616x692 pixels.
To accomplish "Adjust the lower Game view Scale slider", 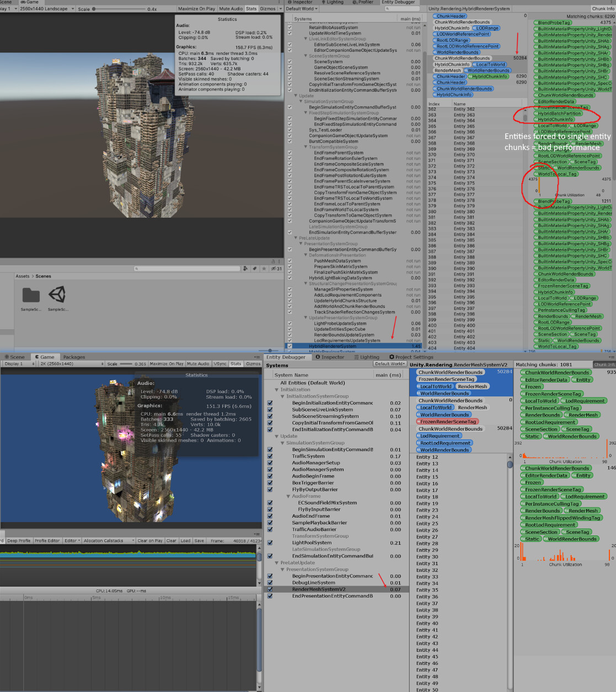I will [x=126, y=364].
